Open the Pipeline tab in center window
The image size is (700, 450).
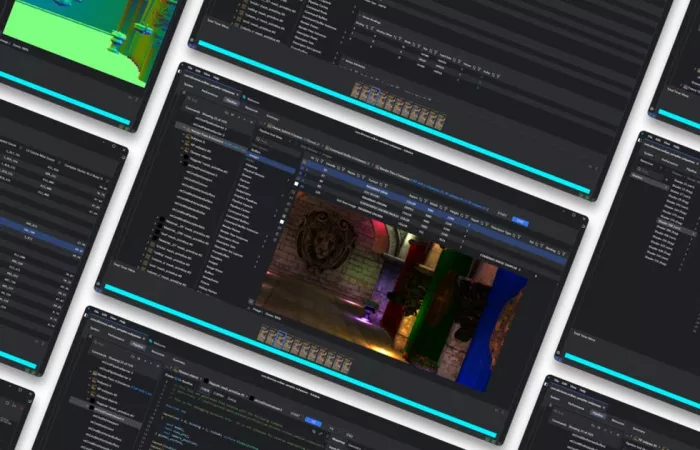pyautogui.click(x=232, y=102)
